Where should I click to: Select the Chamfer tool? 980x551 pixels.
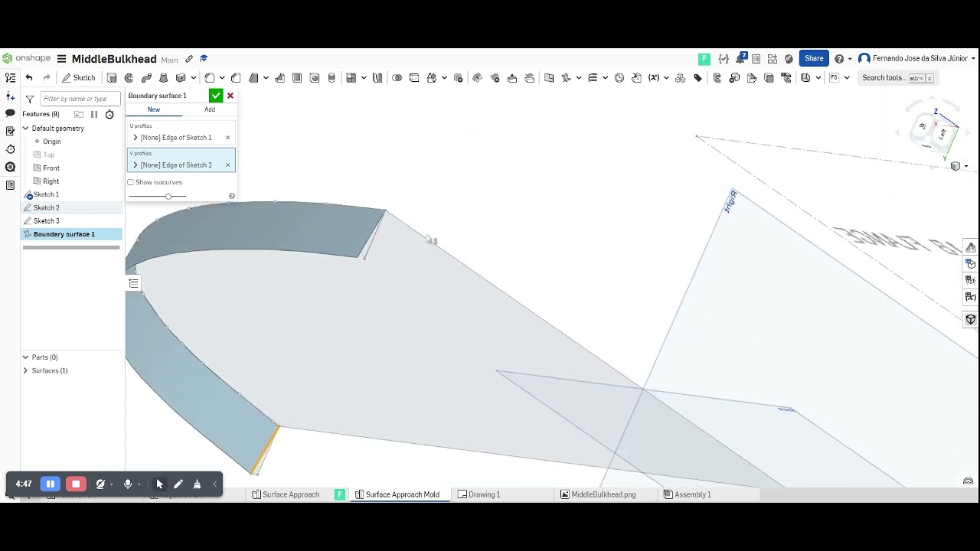[236, 78]
